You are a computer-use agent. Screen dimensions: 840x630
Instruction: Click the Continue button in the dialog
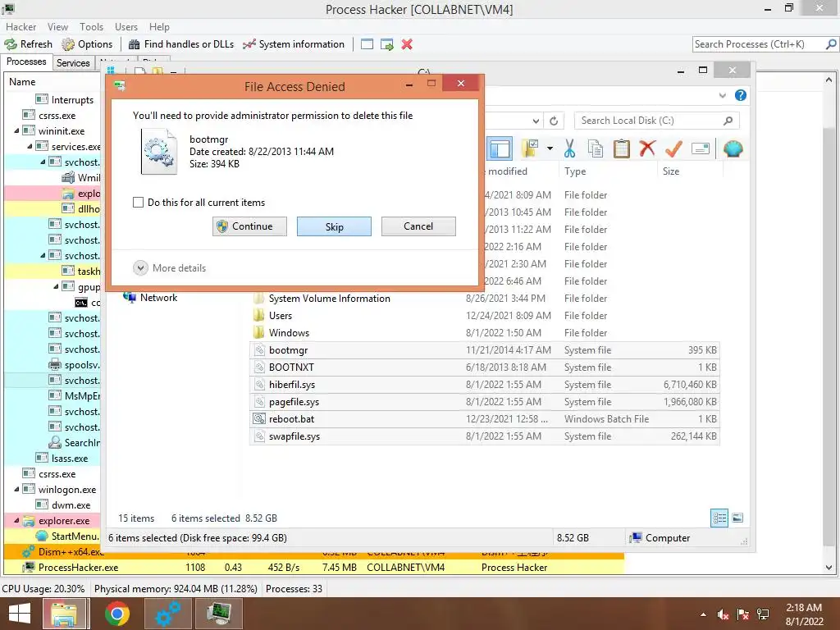[x=249, y=226]
